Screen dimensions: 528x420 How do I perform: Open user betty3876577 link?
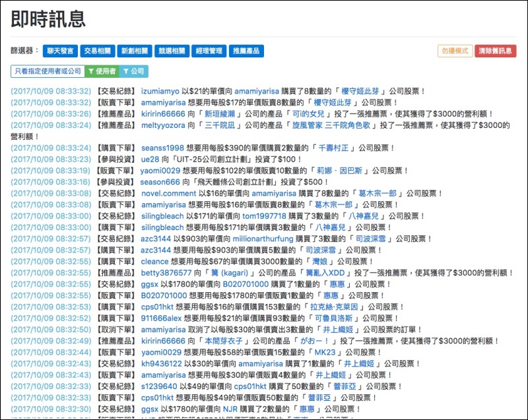pos(166,273)
